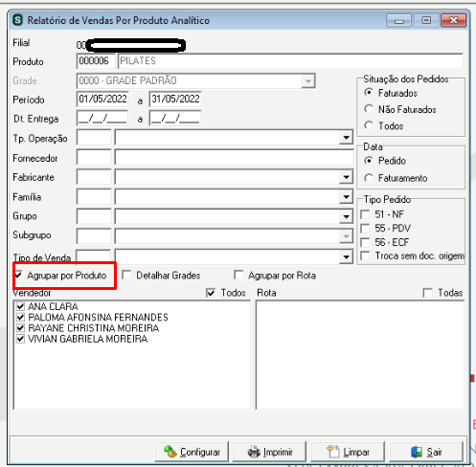Uncheck vendedor ANA CLARA
476x467 pixels.
(x=20, y=306)
